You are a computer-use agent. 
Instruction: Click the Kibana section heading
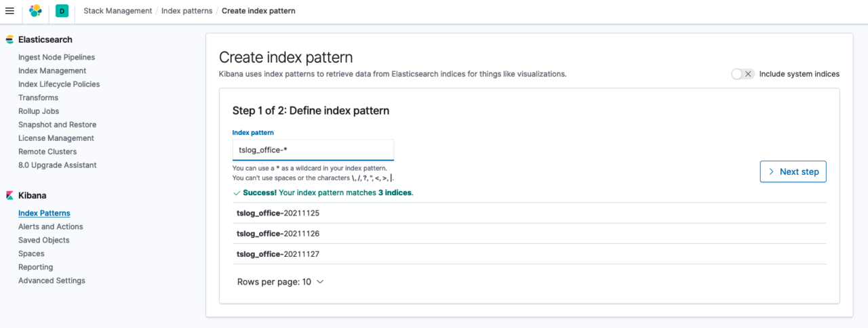coord(33,196)
